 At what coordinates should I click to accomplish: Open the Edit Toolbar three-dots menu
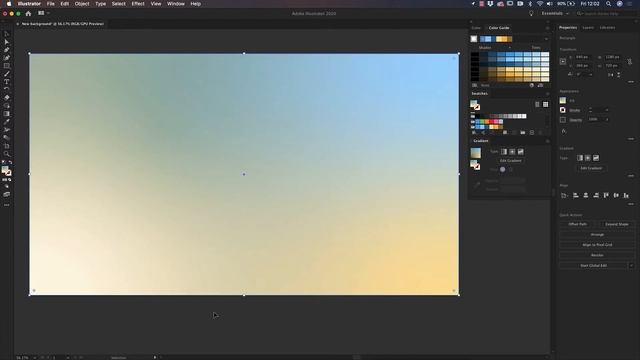[7, 205]
